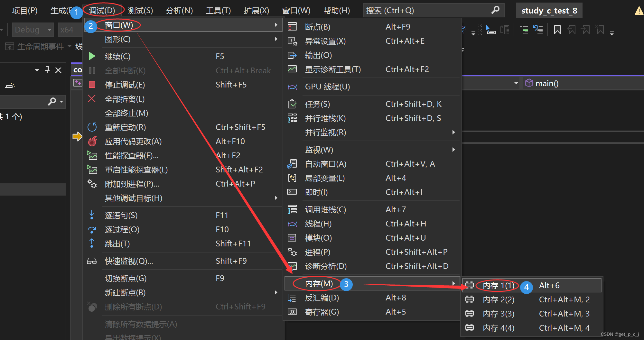This screenshot has width=644, height=340.
Task: Open the Test (测试) menu
Action: (x=140, y=10)
